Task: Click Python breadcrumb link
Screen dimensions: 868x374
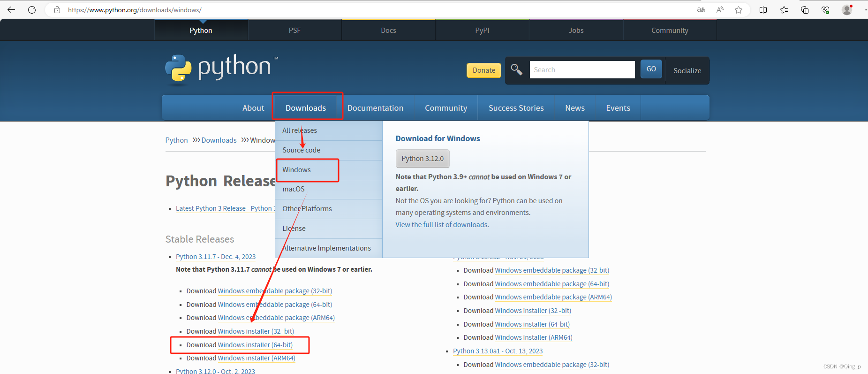Action: click(x=176, y=140)
